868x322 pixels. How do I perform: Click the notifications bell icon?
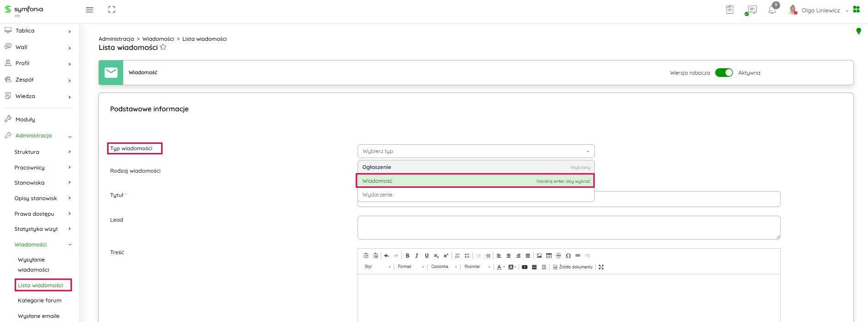(772, 10)
